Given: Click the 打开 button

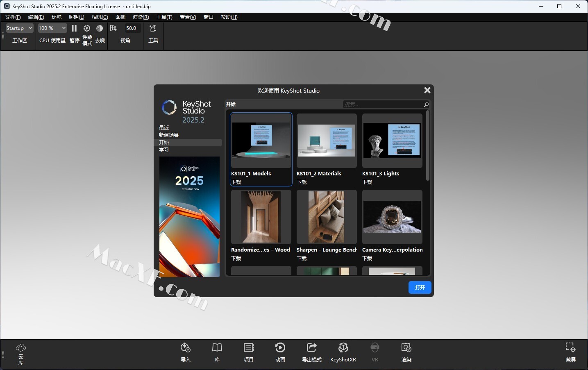Looking at the screenshot, I should [420, 287].
